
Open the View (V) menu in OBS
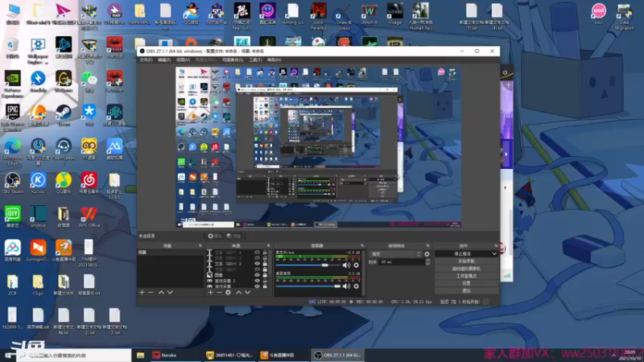click(184, 60)
